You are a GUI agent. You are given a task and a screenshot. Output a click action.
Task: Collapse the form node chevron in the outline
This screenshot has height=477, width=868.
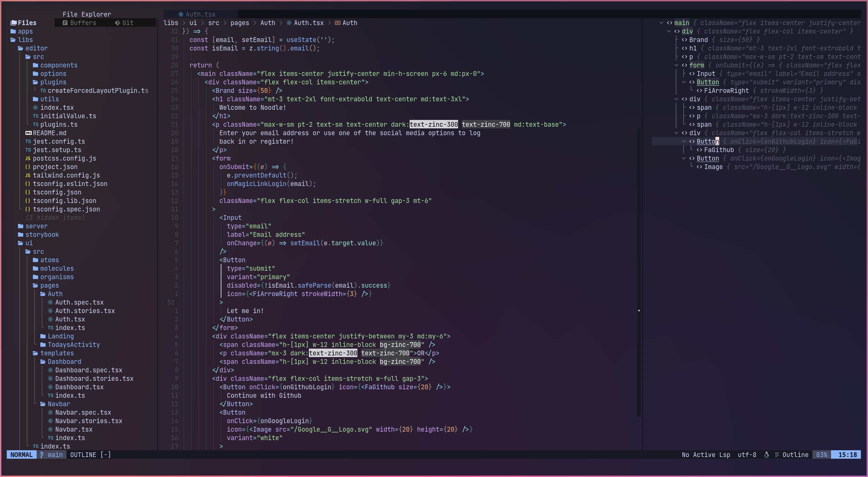point(676,65)
